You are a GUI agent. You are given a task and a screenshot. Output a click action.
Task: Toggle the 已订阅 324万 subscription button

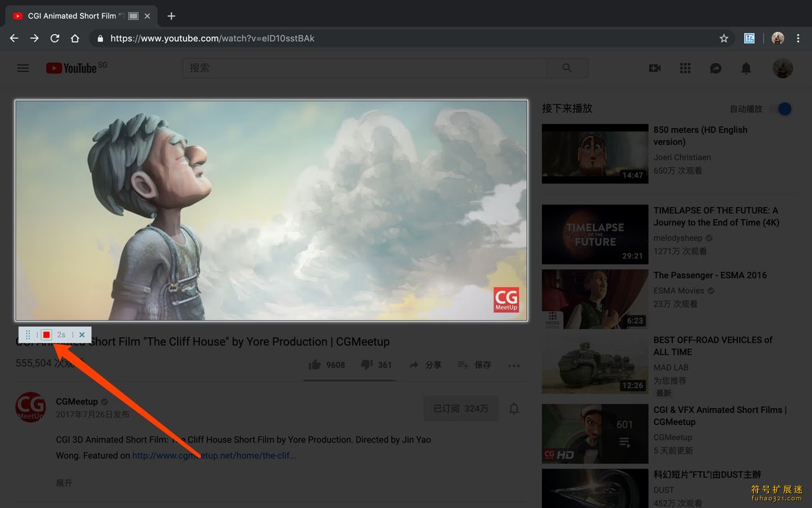click(x=461, y=408)
